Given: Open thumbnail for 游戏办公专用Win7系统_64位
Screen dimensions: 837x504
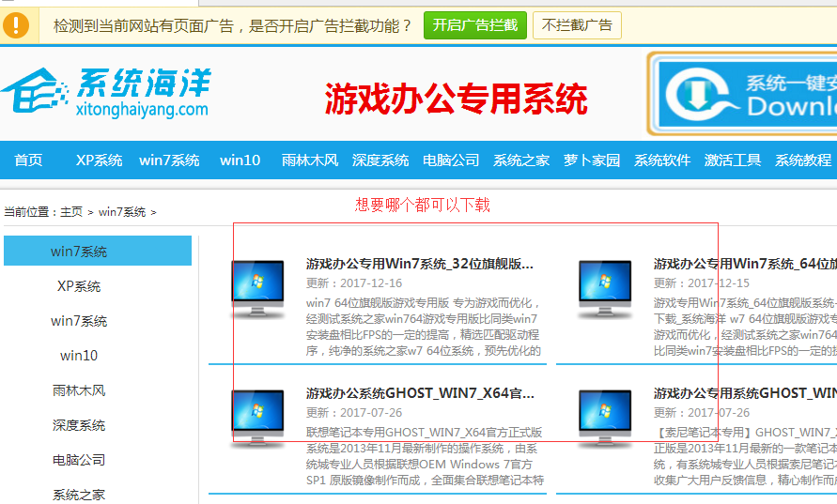Looking at the screenshot, I should pyautogui.click(x=605, y=289).
